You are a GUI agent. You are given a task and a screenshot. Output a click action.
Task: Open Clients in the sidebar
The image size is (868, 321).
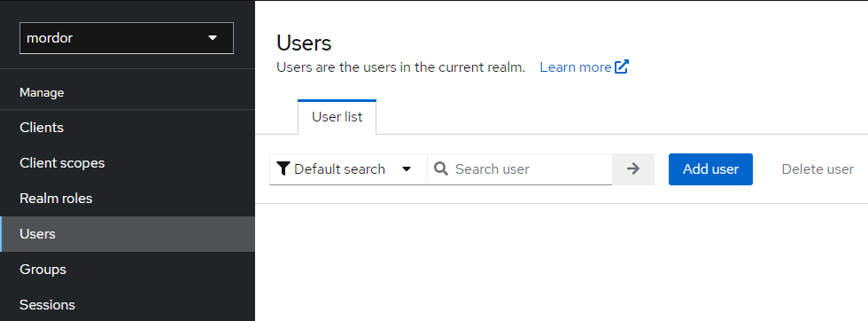(128, 128)
